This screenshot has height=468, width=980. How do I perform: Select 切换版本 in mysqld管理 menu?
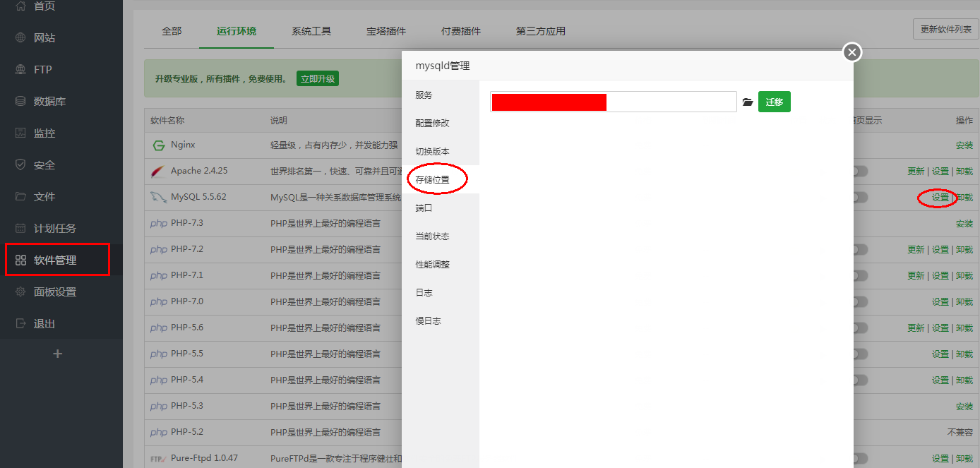coord(441,152)
